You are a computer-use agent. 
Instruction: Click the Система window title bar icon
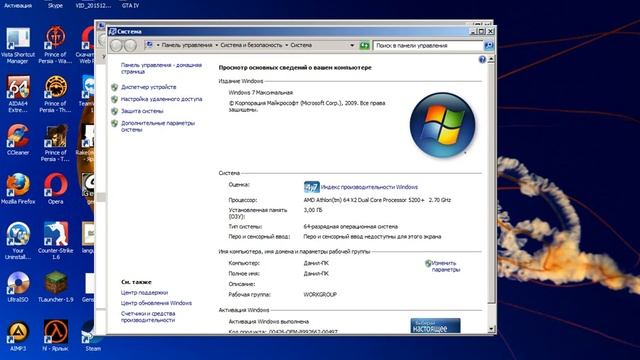pos(112,31)
